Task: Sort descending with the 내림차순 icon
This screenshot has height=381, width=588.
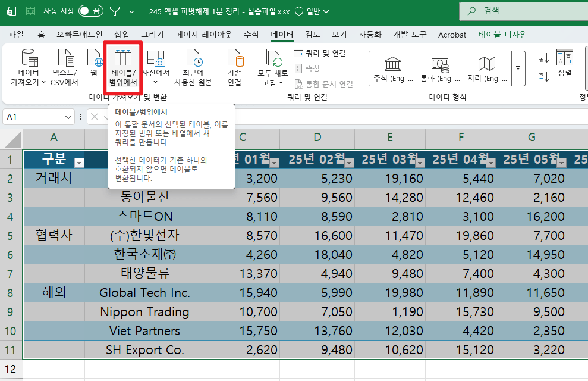Action: (x=544, y=77)
